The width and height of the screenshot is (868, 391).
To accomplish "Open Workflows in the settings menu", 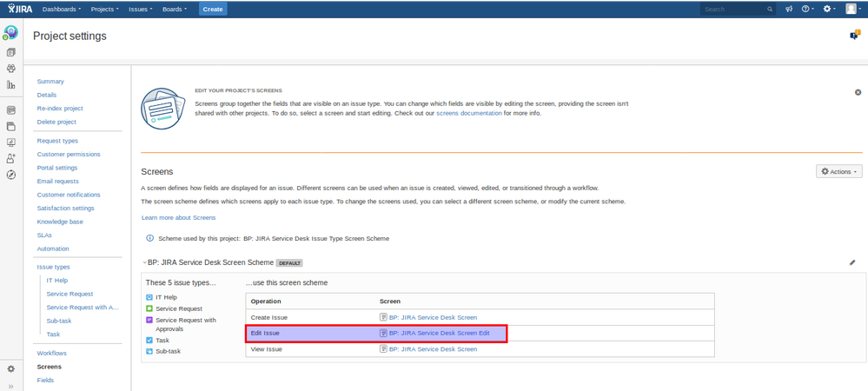I will tap(52, 354).
